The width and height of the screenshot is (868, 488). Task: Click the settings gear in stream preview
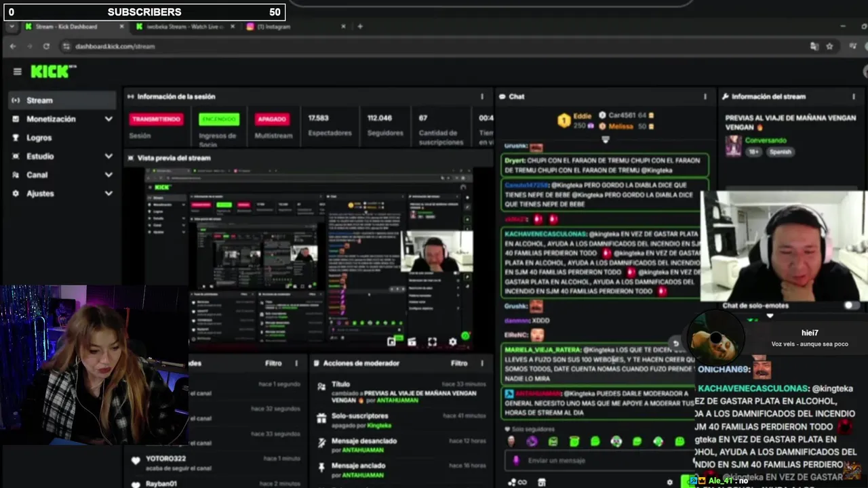coord(452,342)
